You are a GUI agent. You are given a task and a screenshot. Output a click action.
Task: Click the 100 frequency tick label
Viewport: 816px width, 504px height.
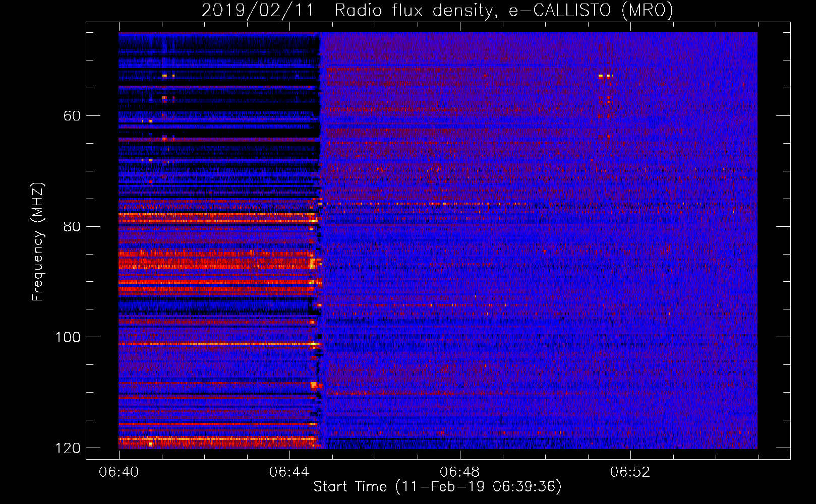[x=68, y=337]
